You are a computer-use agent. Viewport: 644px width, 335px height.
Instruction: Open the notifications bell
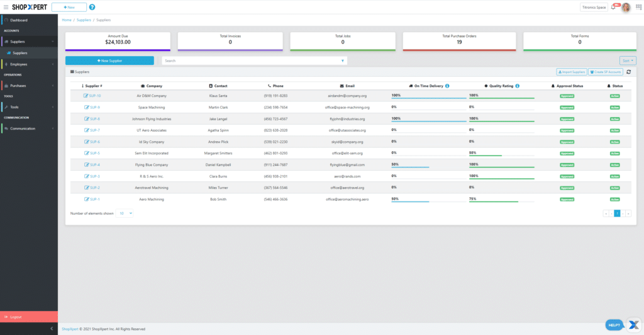point(614,7)
